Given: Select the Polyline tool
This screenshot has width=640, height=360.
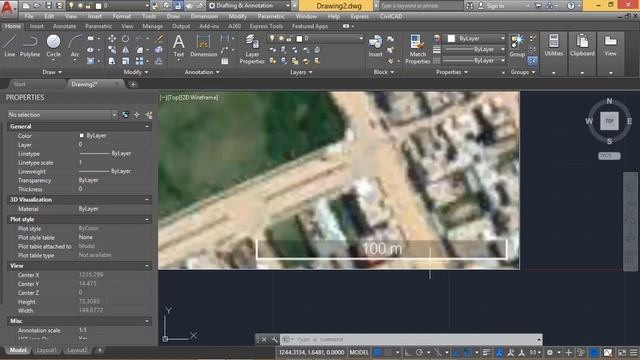Looking at the screenshot, I should coord(30,45).
